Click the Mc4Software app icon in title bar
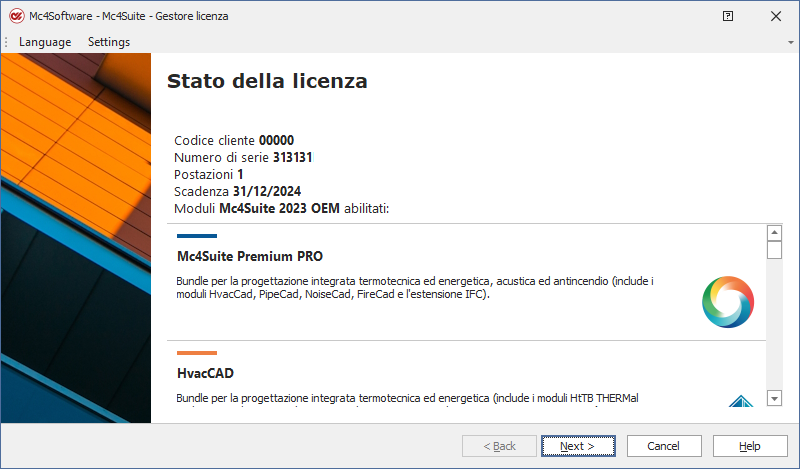Screen dimensions: 800x469 coord(15,16)
